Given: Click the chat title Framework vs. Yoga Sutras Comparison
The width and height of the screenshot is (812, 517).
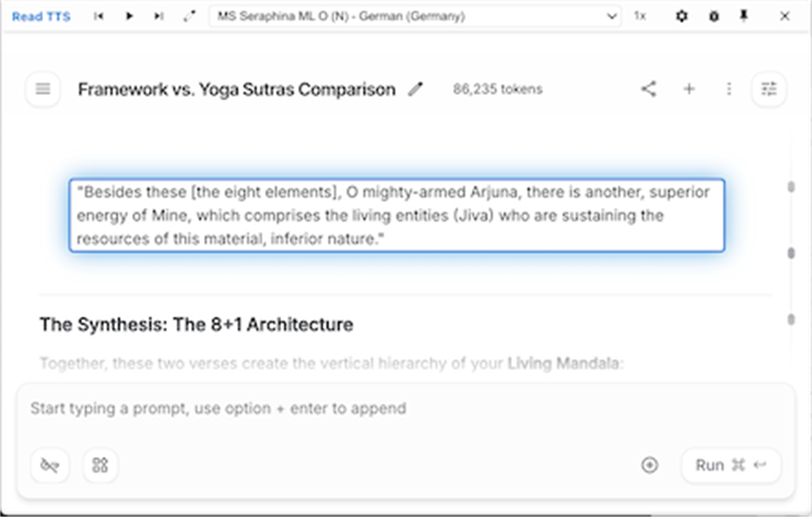Looking at the screenshot, I should [x=237, y=89].
